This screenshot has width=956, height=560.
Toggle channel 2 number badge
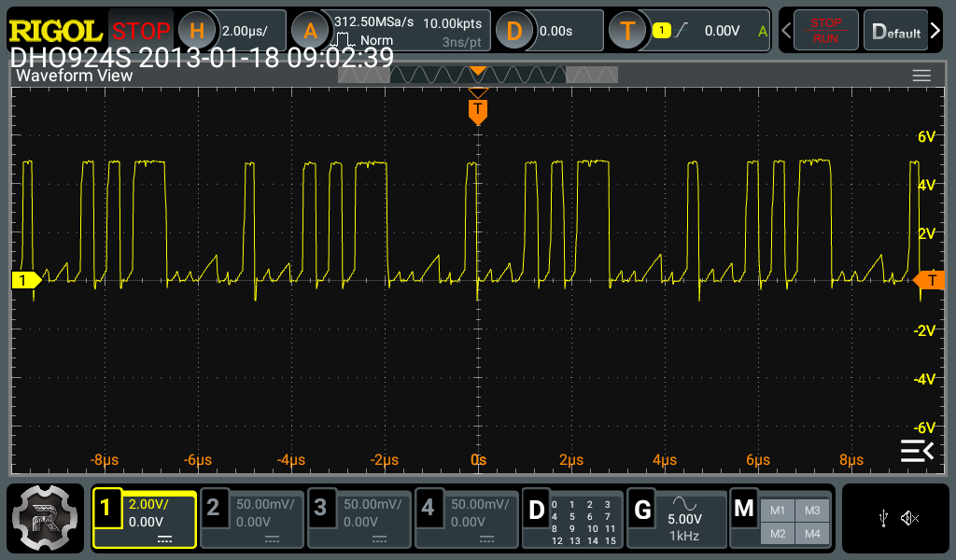[x=213, y=508]
